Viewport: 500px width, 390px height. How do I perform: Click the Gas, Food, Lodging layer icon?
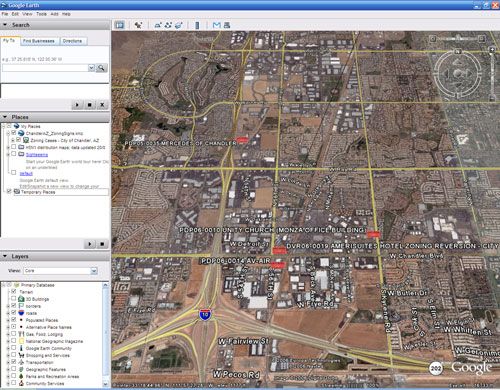(21, 334)
